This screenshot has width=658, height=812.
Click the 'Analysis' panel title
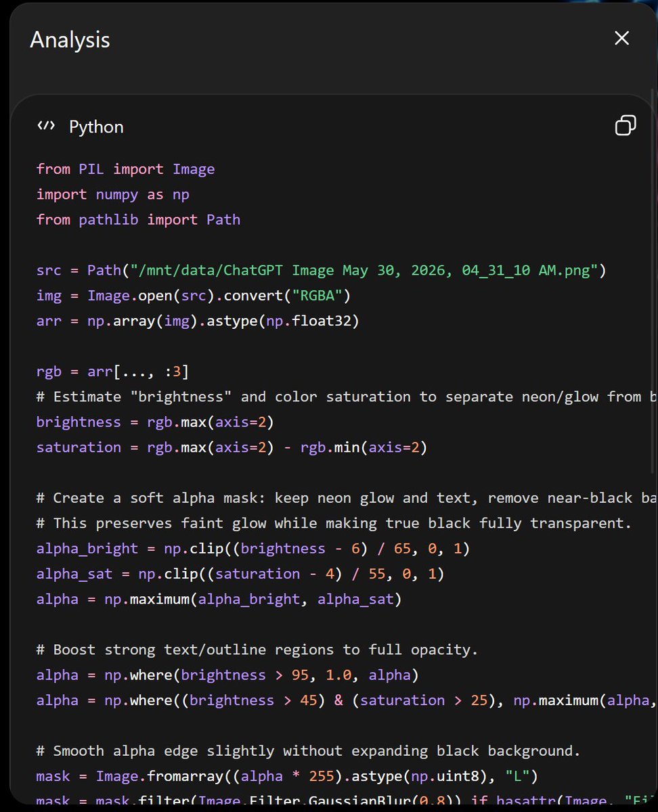(x=70, y=40)
